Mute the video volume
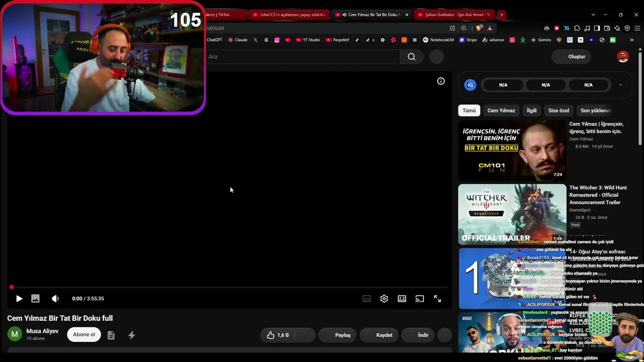 click(55, 299)
